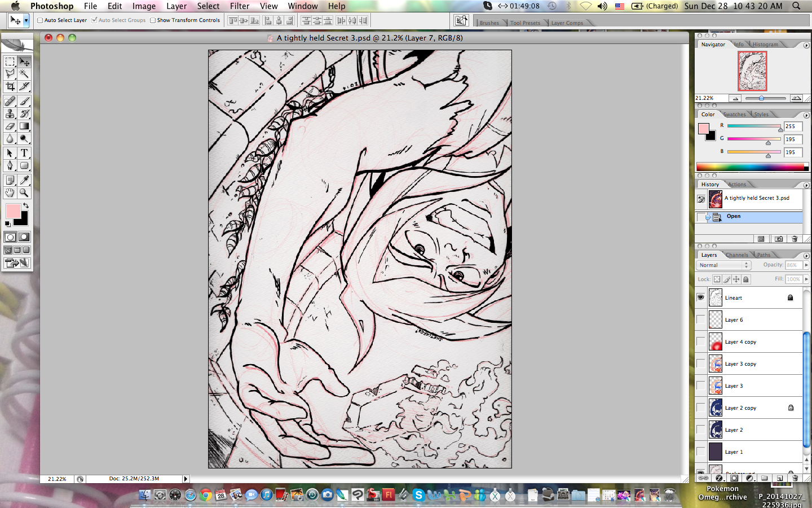Select the Magic Wand tool
Viewport: 812px width, 508px height.
pyautogui.click(x=24, y=74)
